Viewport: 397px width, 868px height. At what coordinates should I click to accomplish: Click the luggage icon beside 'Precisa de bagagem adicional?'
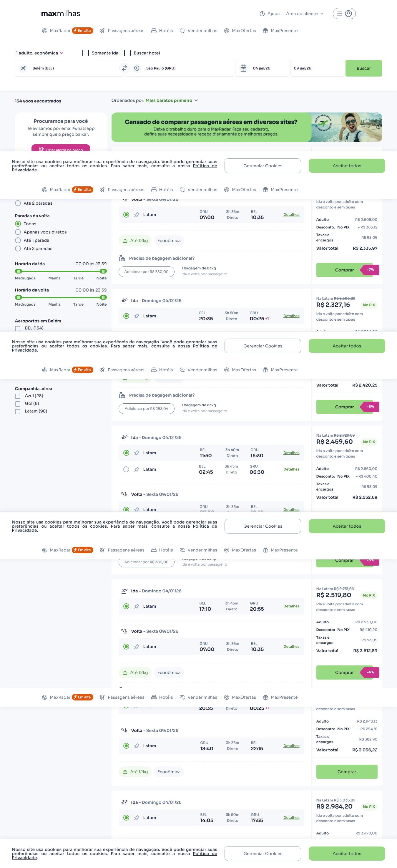(122, 259)
